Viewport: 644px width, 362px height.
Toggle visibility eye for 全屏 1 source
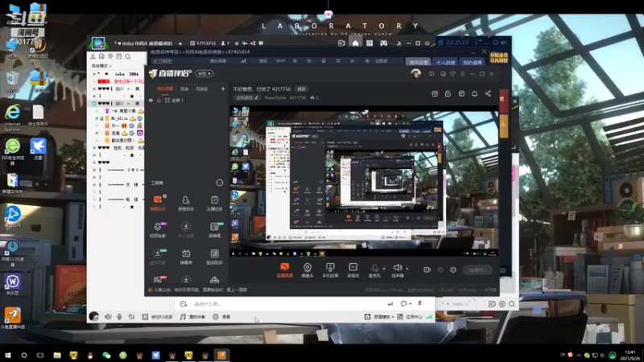point(151,100)
